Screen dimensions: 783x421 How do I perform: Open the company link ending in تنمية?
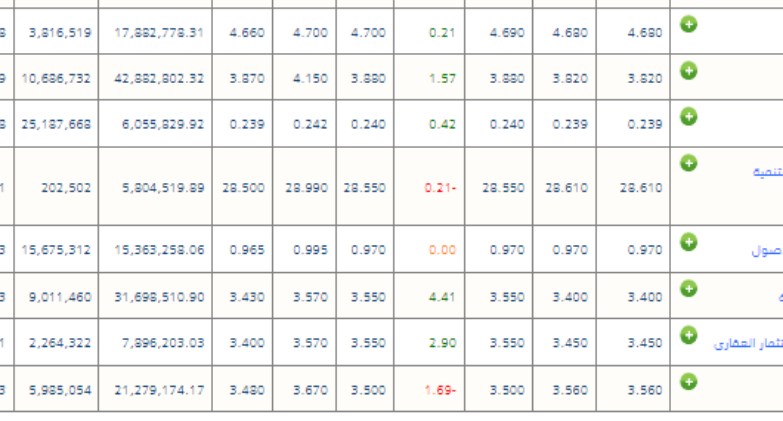point(768,172)
